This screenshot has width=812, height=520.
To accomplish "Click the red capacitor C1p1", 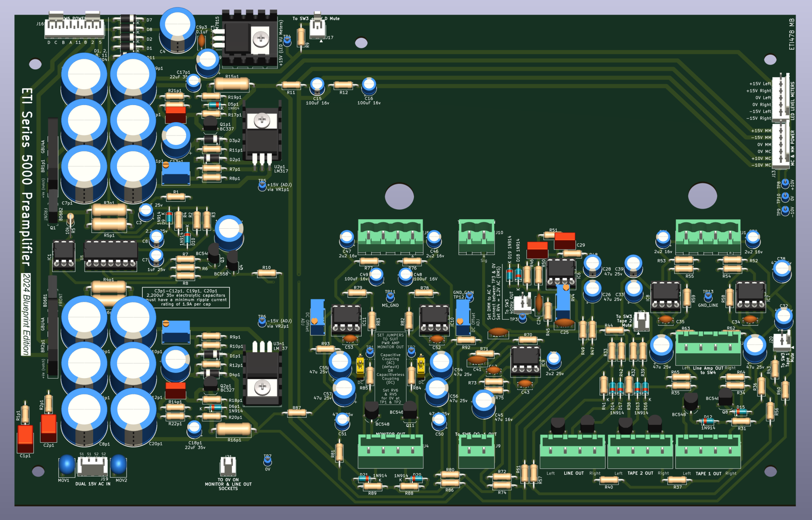I will tap(25, 438).
